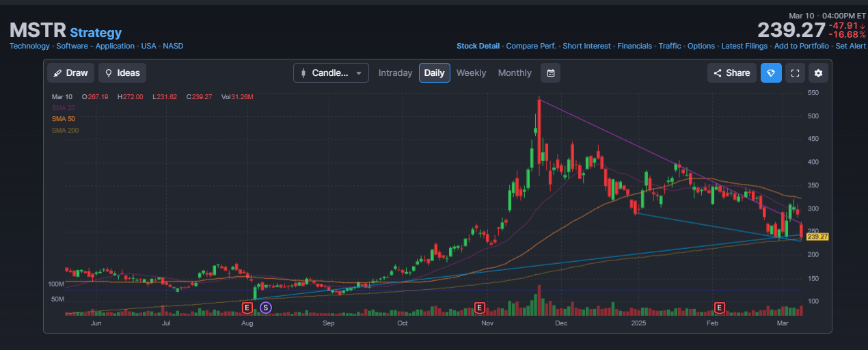Select the SMA 50 indicator label
The width and height of the screenshot is (868, 350).
(63, 119)
